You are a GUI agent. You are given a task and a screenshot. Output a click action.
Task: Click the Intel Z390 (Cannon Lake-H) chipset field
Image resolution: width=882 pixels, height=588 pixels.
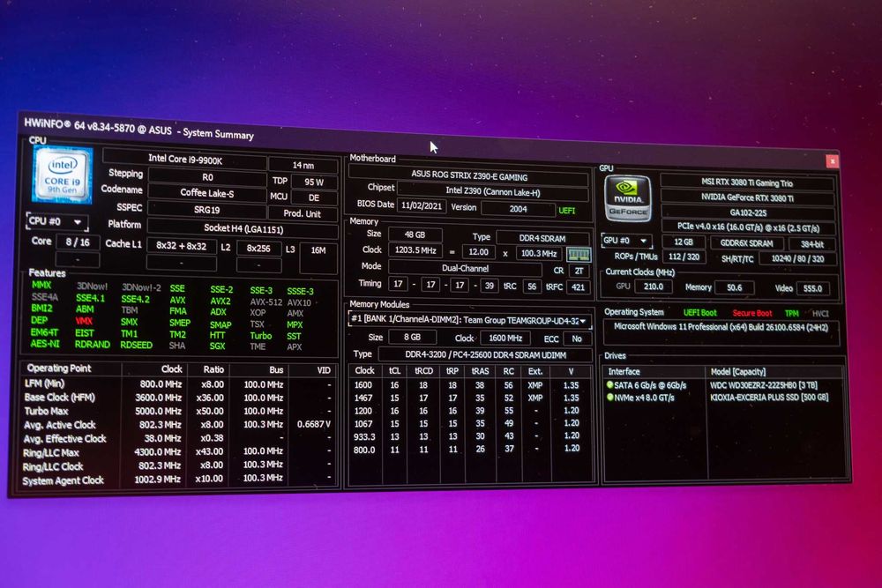coord(493,191)
